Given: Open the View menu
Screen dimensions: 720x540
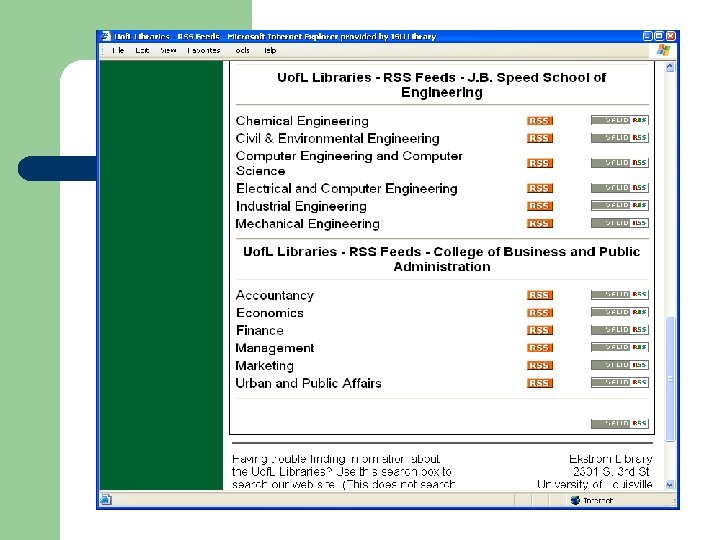Looking at the screenshot, I should 168,50.
